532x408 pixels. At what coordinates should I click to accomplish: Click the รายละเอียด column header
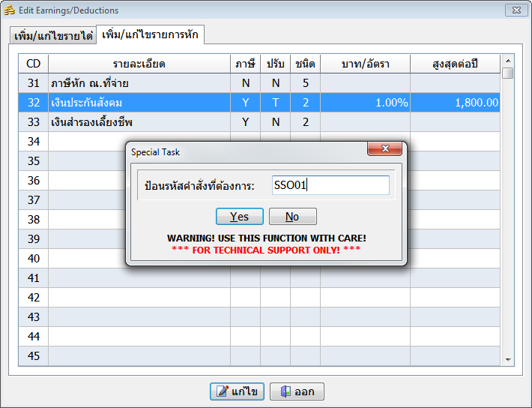(x=139, y=64)
